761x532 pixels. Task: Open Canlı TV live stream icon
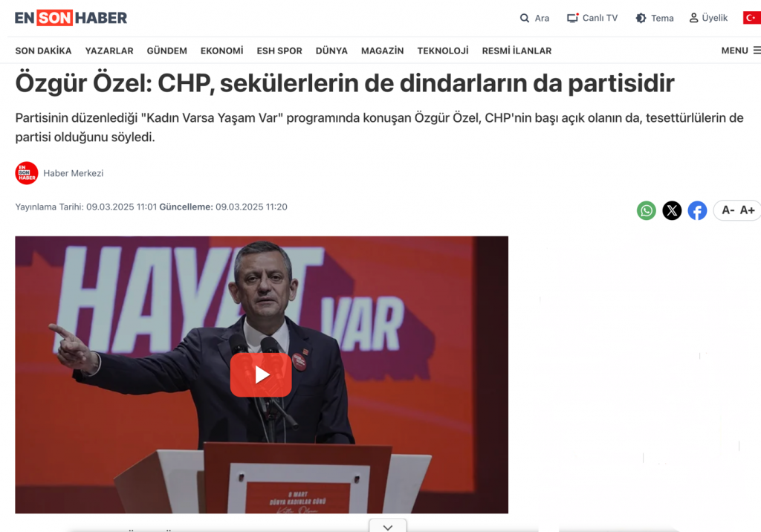573,18
